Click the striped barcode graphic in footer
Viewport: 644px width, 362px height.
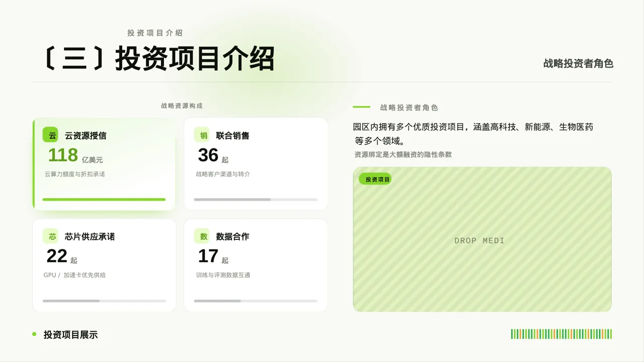pyautogui.click(x=561, y=334)
